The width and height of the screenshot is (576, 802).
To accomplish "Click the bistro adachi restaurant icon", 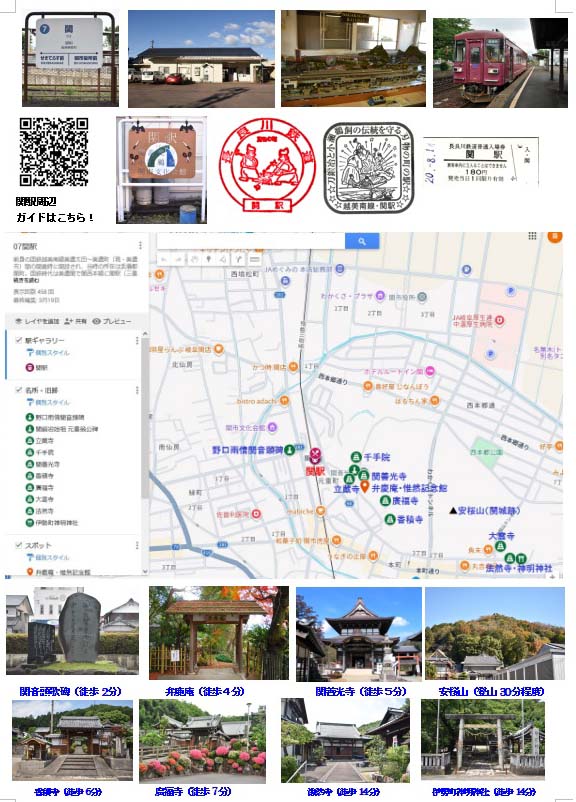I will pyautogui.click(x=284, y=400).
